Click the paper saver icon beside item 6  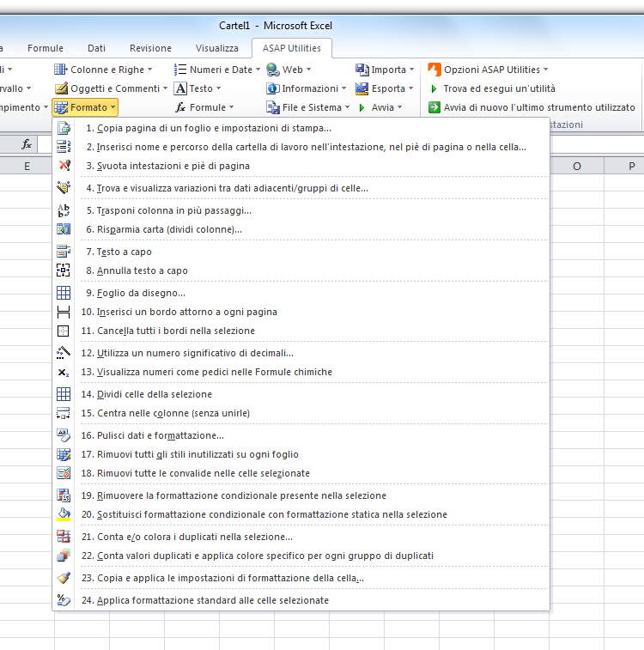(64, 229)
